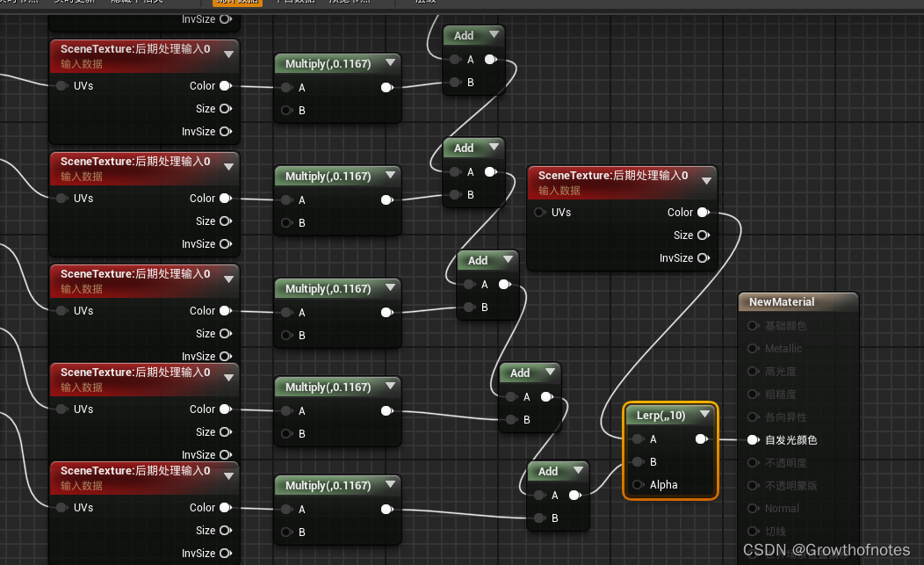Collapse the topmost Add node with its arrow
The width and height of the screenshot is (924, 565).
coord(494,34)
